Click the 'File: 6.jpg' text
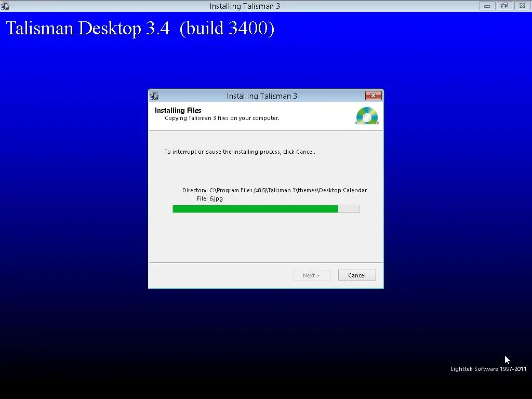 (x=210, y=198)
